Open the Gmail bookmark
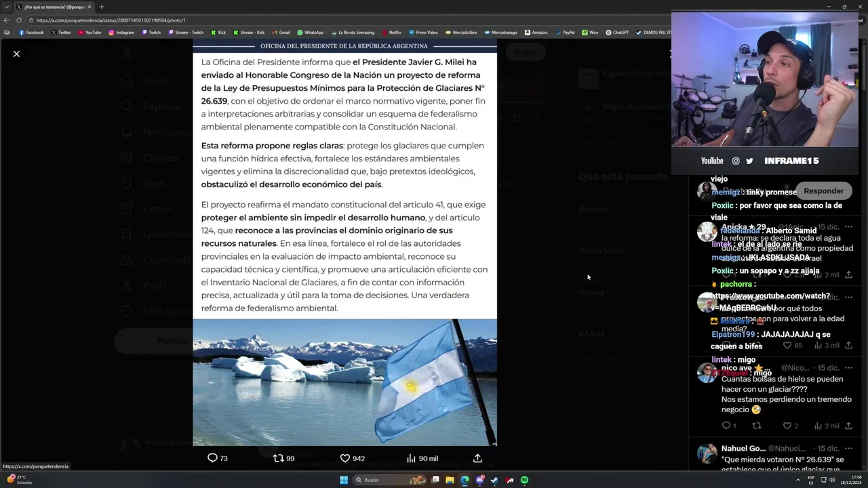The height and width of the screenshot is (488, 868). coord(281,33)
